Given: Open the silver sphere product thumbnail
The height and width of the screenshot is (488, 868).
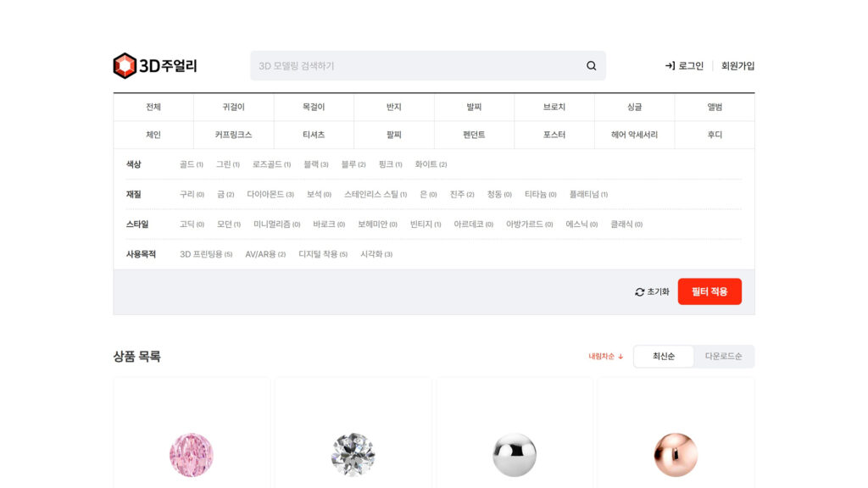Looking at the screenshot, I should tap(515, 454).
